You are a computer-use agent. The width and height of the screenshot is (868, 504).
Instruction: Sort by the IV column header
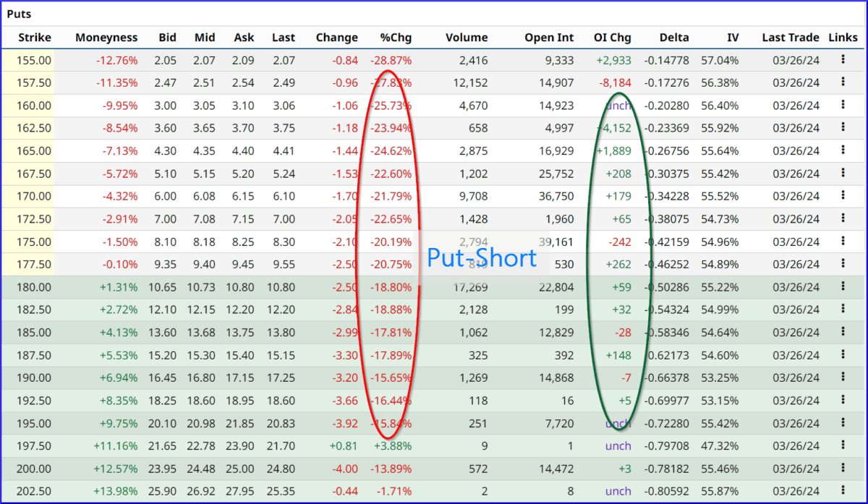point(733,37)
